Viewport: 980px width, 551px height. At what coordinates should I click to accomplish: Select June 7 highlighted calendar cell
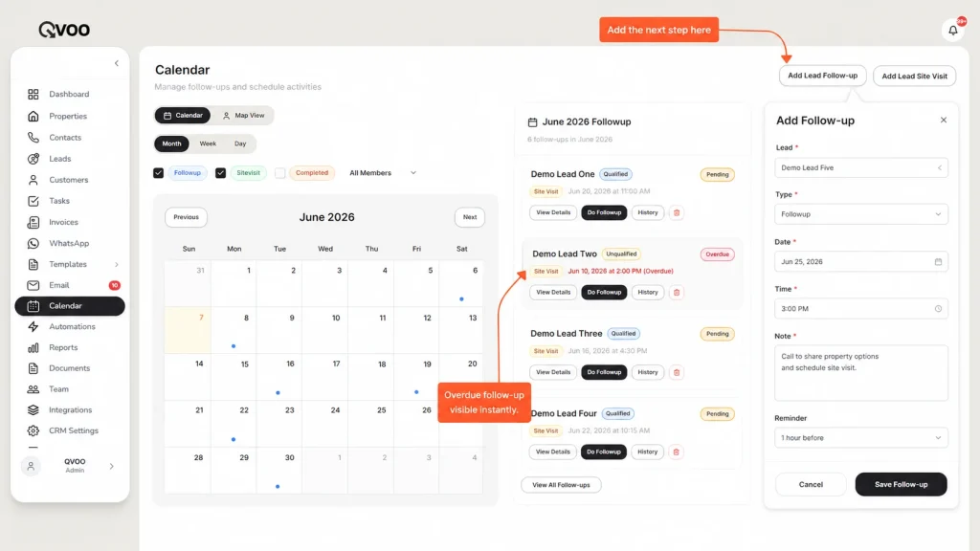coord(189,330)
